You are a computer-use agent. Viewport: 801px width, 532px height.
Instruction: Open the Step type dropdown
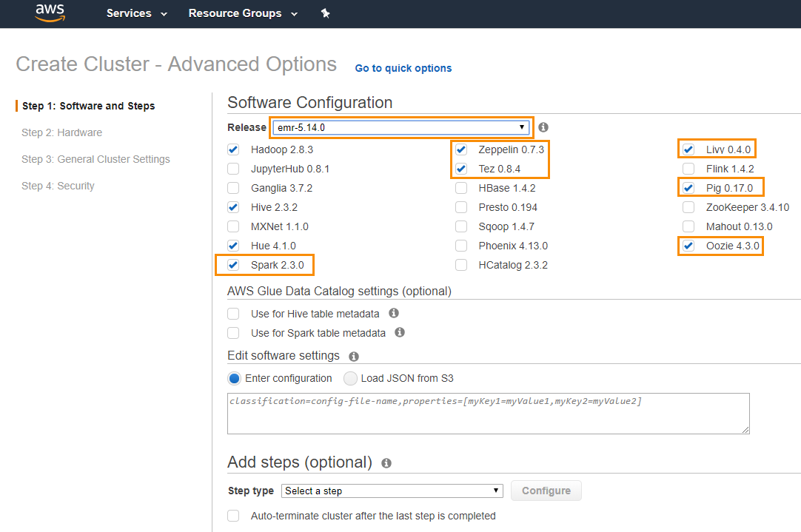tap(392, 491)
